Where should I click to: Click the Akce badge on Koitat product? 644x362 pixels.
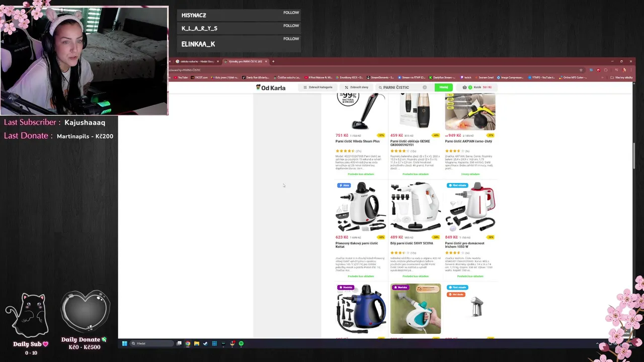(344, 186)
